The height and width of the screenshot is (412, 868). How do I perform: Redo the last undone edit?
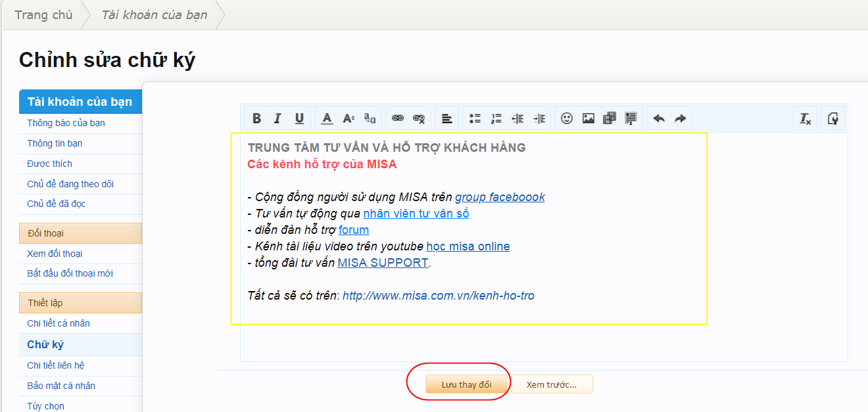[x=681, y=118]
